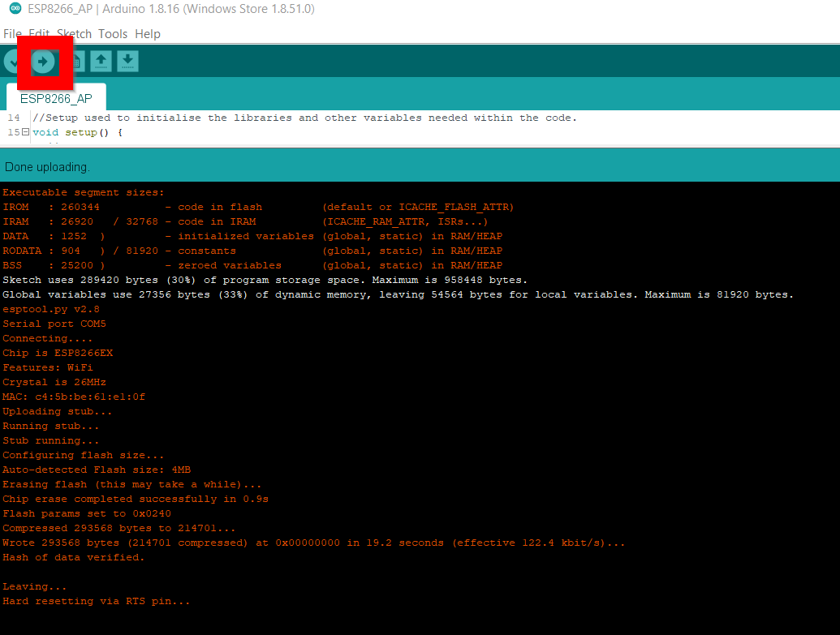Open the File menu
The width and height of the screenshot is (840, 635).
[x=12, y=34]
